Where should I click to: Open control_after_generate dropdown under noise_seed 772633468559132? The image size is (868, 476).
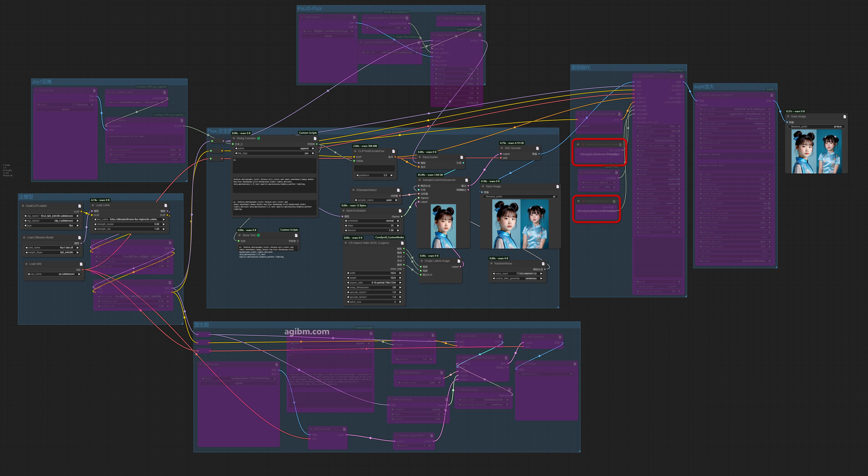[x=517, y=278]
